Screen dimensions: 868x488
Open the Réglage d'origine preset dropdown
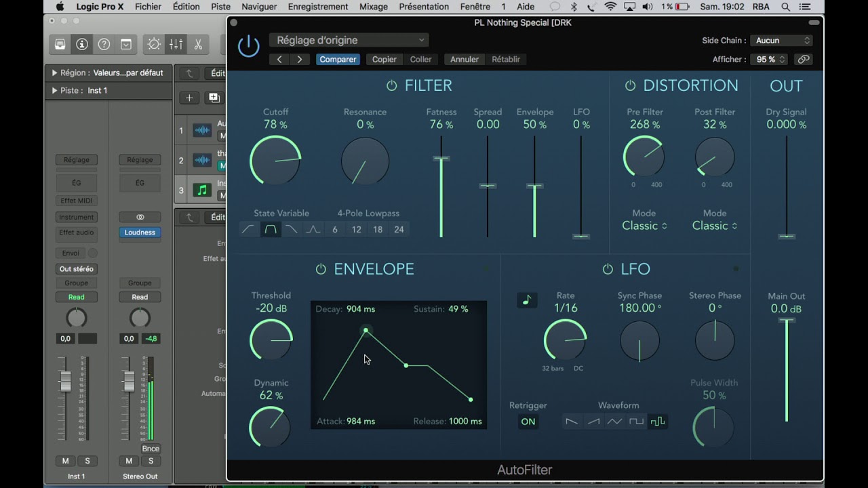click(x=349, y=41)
